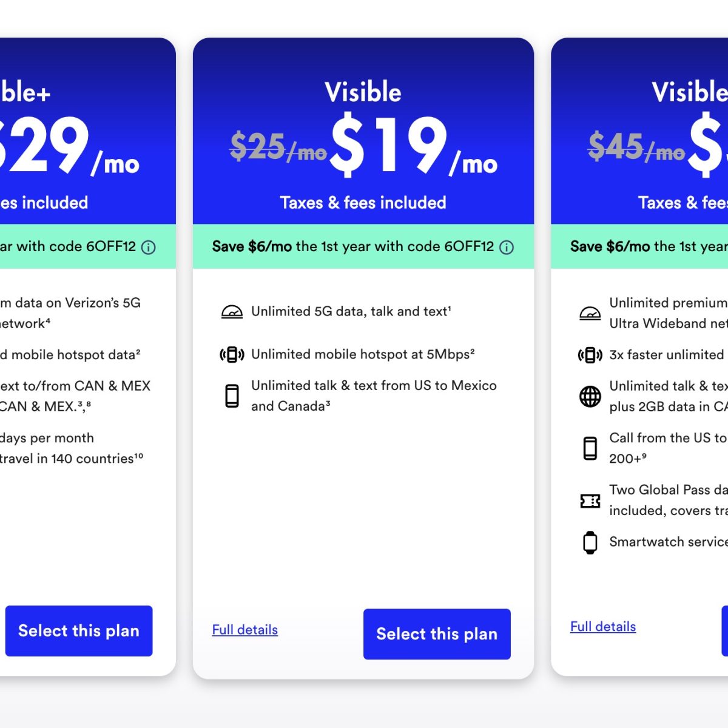This screenshot has height=728, width=728.
Task: Click the info icon beside 6OFF12 in the $19 Visible card
Action: click(507, 247)
